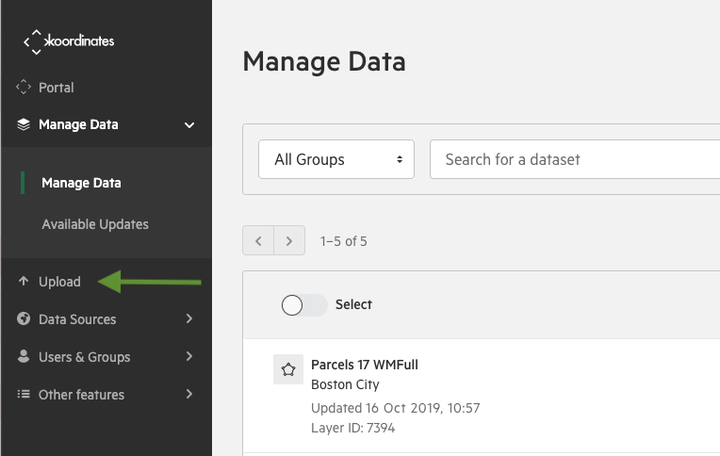Click the polygon icon beside Parcels 17 WMFull

pos(288,369)
